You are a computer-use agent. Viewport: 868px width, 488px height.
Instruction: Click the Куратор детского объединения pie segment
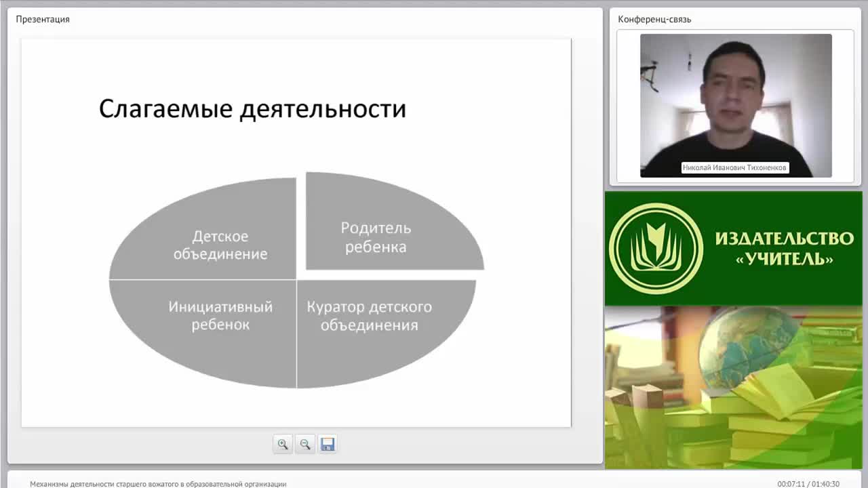[x=370, y=316]
